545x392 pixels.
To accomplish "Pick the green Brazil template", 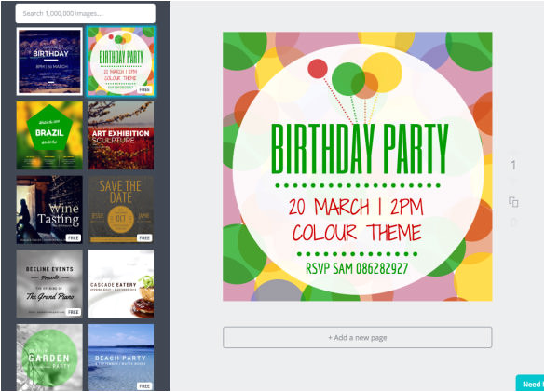I will pos(49,136).
